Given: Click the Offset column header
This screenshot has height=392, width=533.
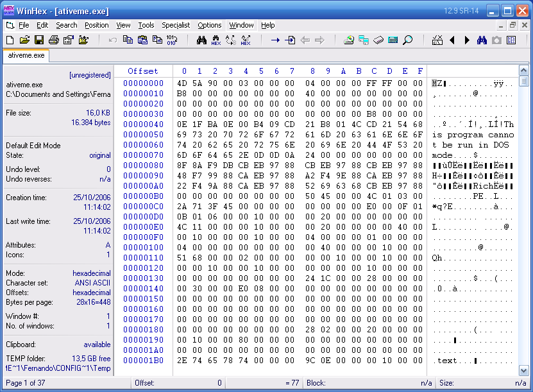Looking at the screenshot, I should point(143,71).
